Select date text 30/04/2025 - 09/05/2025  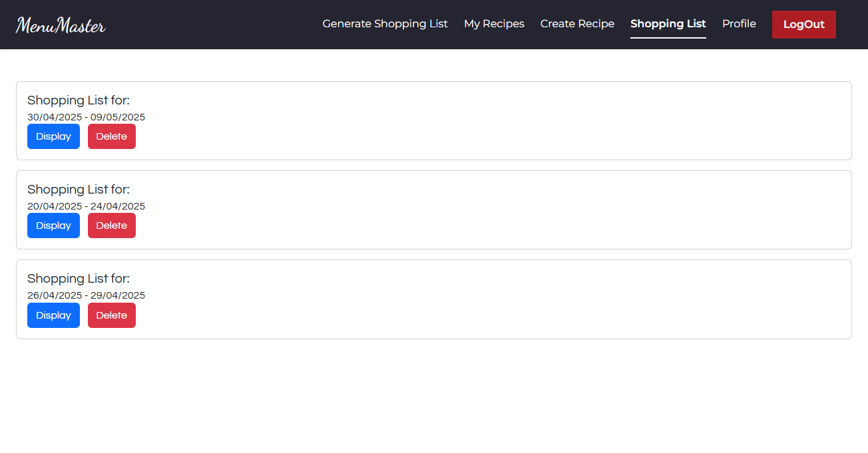(86, 117)
